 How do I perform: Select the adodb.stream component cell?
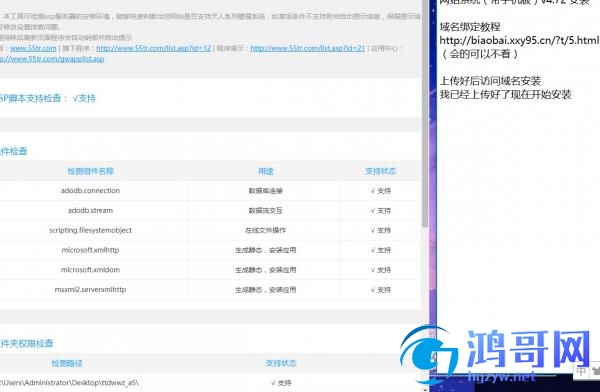coord(90,211)
